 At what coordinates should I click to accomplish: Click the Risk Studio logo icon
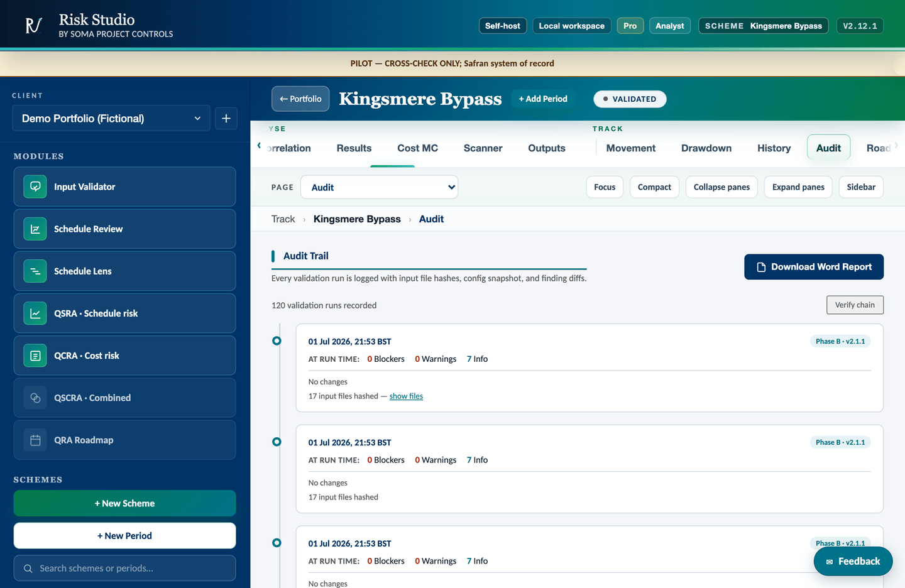point(33,25)
